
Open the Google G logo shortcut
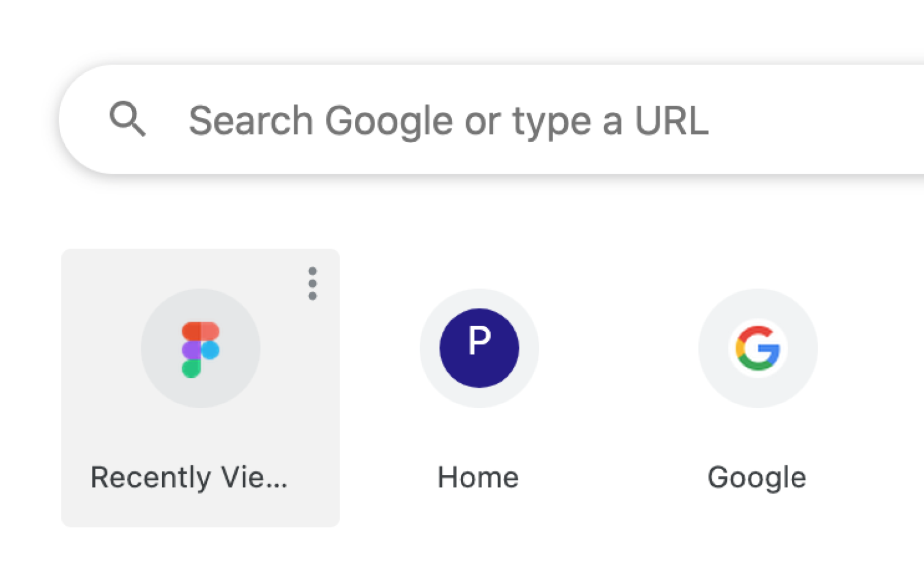[x=758, y=348]
